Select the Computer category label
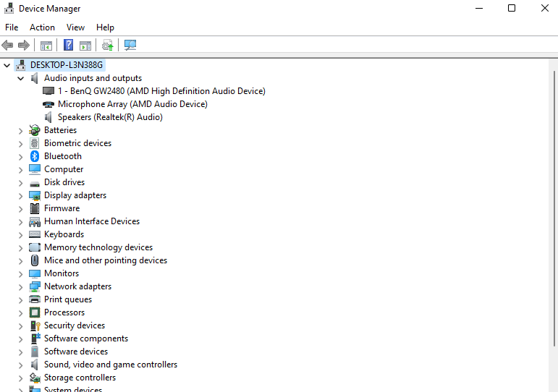Viewport: 558px width, 392px height. (x=64, y=169)
